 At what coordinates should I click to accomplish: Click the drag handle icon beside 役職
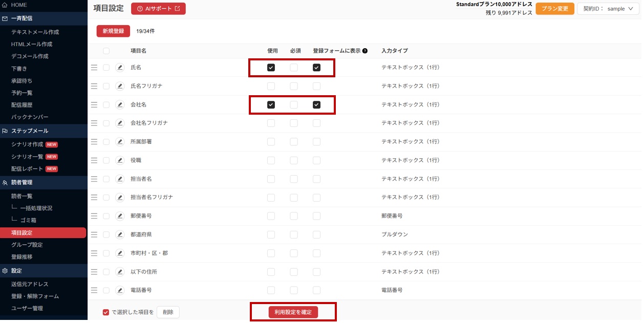pyautogui.click(x=94, y=160)
